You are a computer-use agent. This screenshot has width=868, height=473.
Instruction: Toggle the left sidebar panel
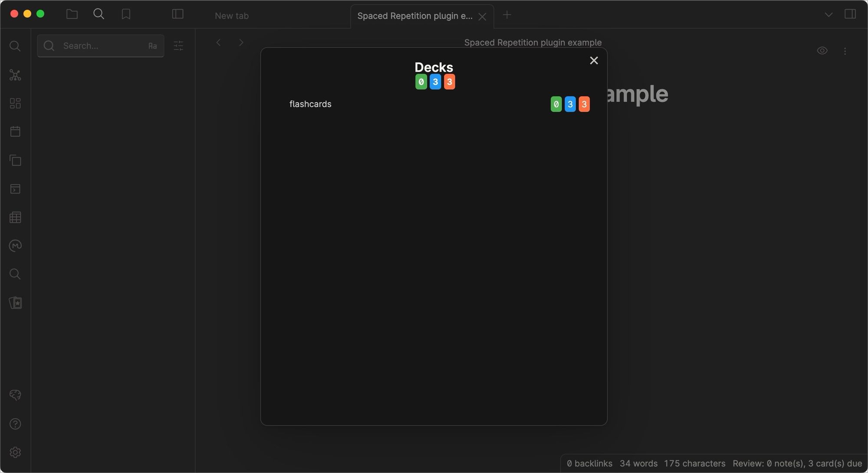click(178, 14)
